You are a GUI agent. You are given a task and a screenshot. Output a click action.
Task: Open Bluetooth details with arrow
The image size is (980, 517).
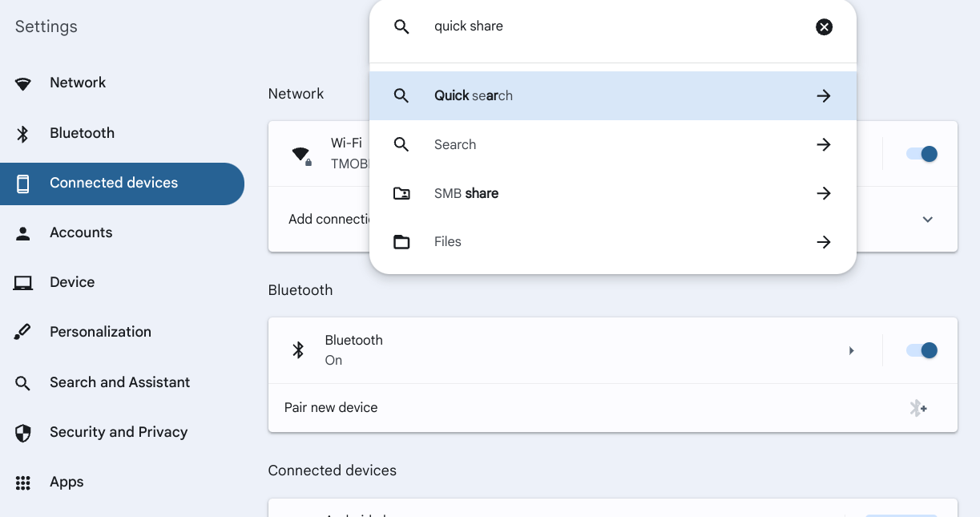852,350
